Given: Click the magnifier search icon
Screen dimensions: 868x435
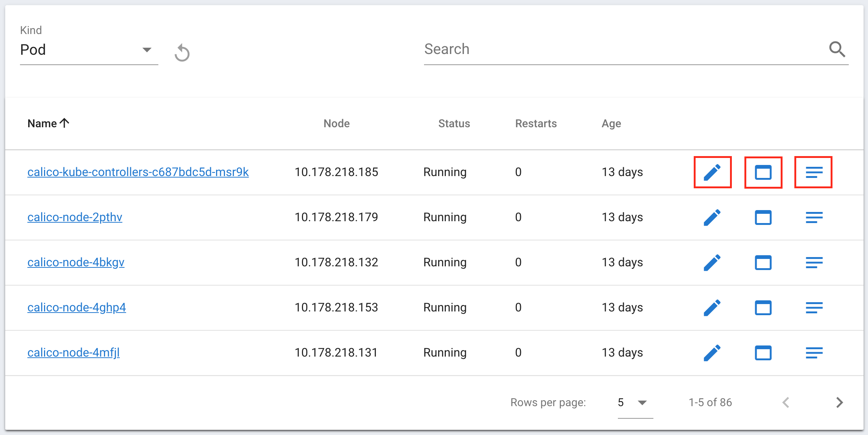Looking at the screenshot, I should pos(837,49).
